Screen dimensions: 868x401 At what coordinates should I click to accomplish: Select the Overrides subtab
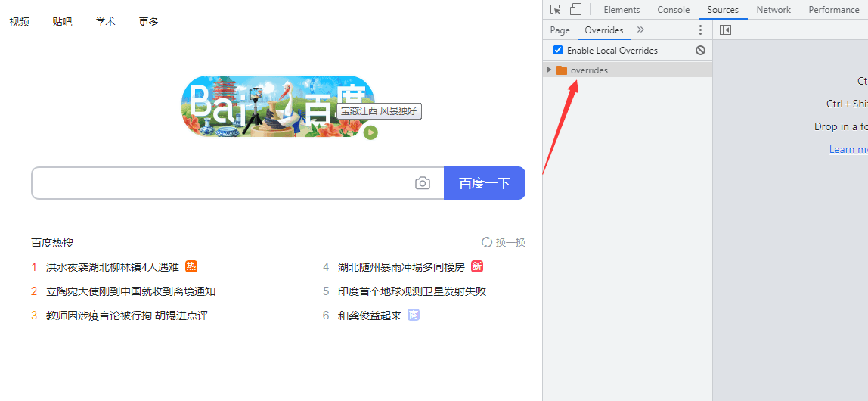(604, 30)
